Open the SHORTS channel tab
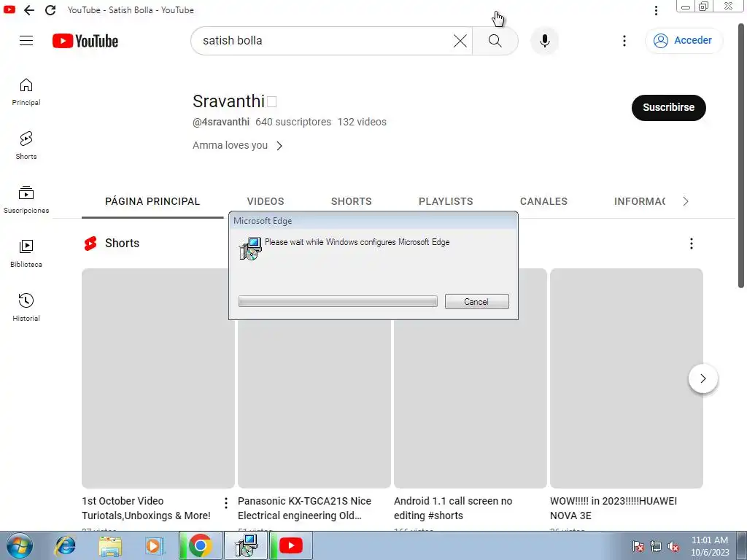 click(352, 201)
